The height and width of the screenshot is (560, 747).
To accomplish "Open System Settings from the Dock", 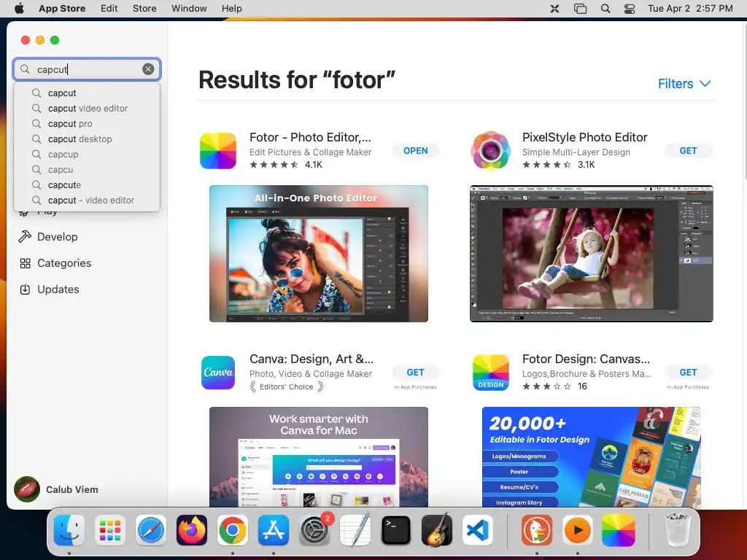I will point(314,530).
